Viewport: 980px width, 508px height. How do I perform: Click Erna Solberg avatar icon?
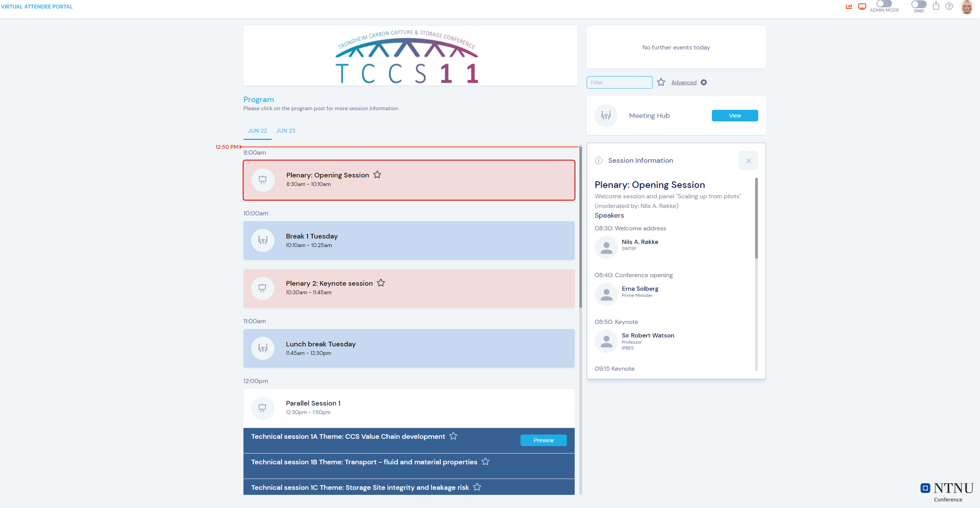coord(606,295)
